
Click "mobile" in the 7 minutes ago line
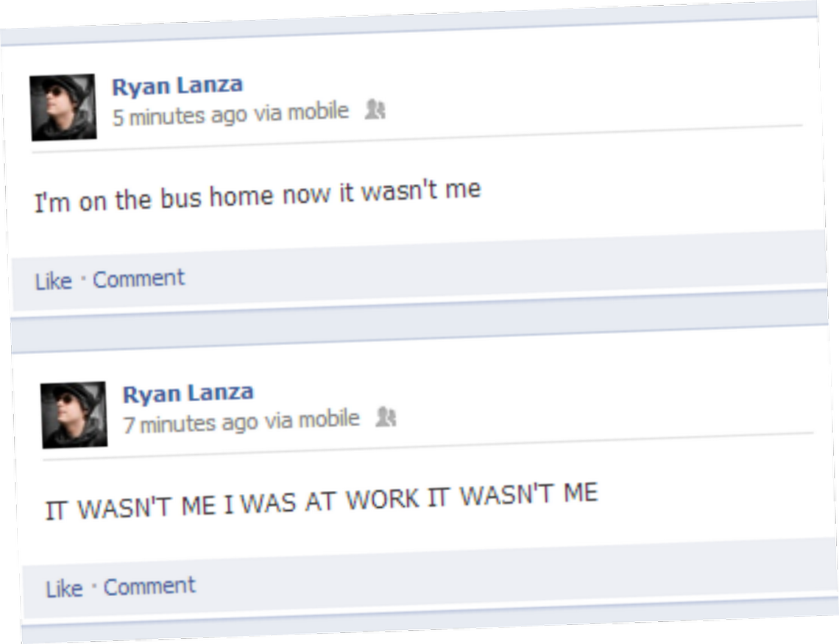pos(328,419)
